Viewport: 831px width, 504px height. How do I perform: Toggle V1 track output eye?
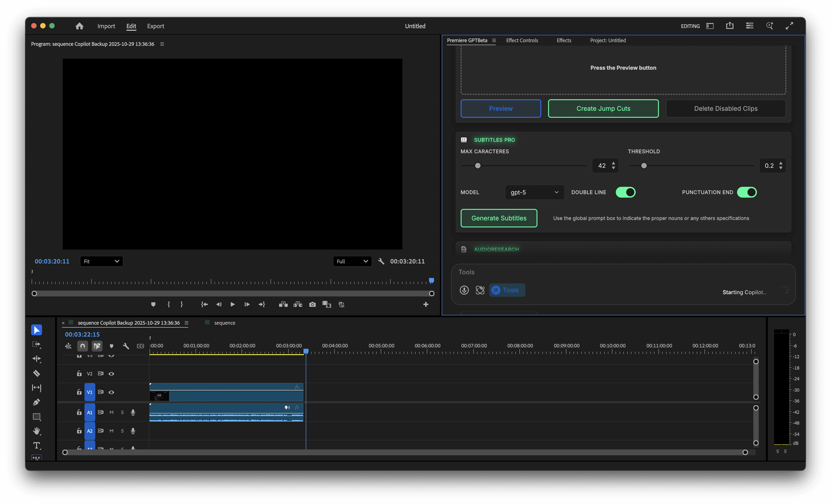click(x=111, y=392)
